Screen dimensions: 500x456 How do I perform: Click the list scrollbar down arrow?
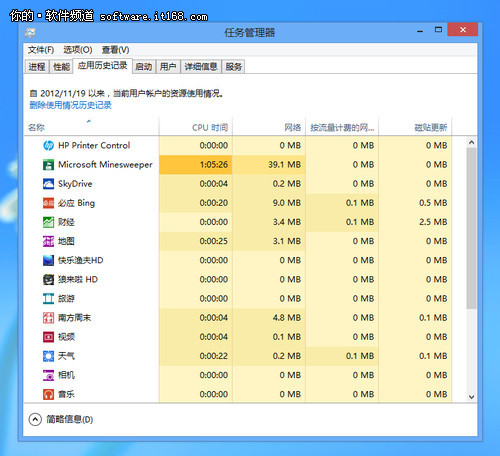pyautogui.click(x=471, y=397)
